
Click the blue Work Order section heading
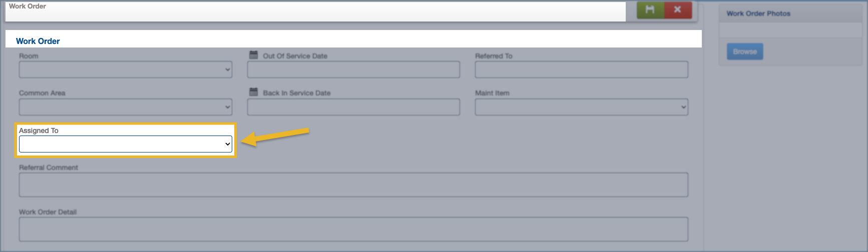coord(38,41)
